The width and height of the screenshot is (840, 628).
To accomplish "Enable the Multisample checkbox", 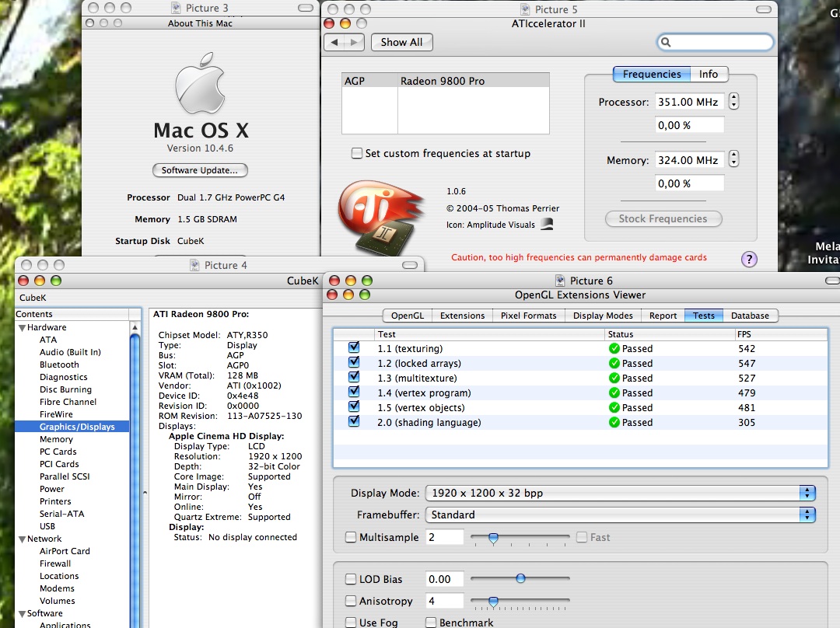I will pos(351,537).
